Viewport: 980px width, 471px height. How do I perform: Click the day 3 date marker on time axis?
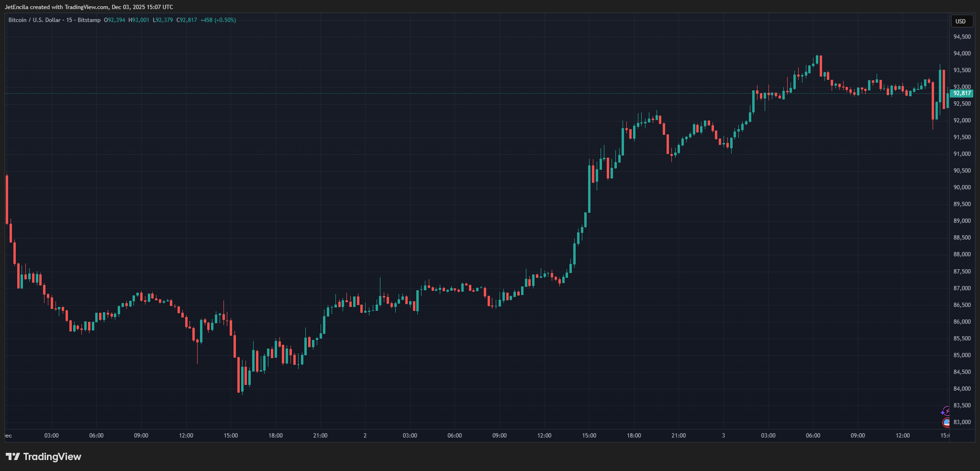tap(724, 436)
